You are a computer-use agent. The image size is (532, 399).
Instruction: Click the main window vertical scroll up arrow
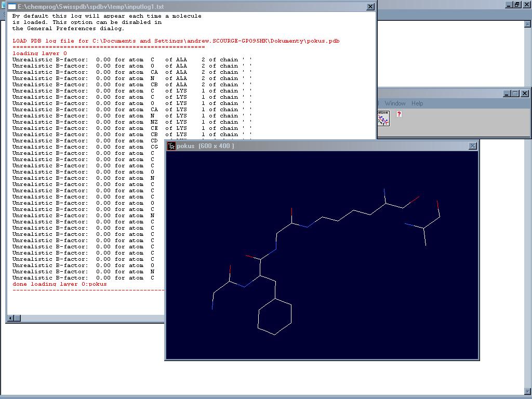point(528,24)
